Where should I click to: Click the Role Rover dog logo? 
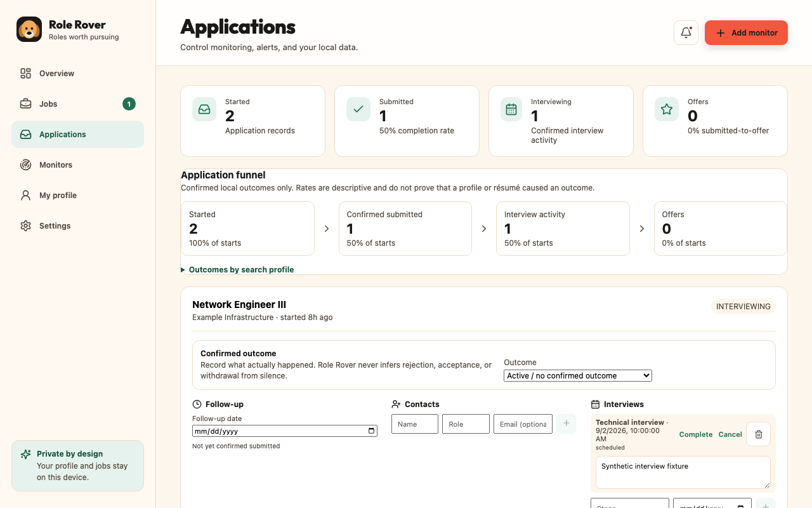[29, 29]
